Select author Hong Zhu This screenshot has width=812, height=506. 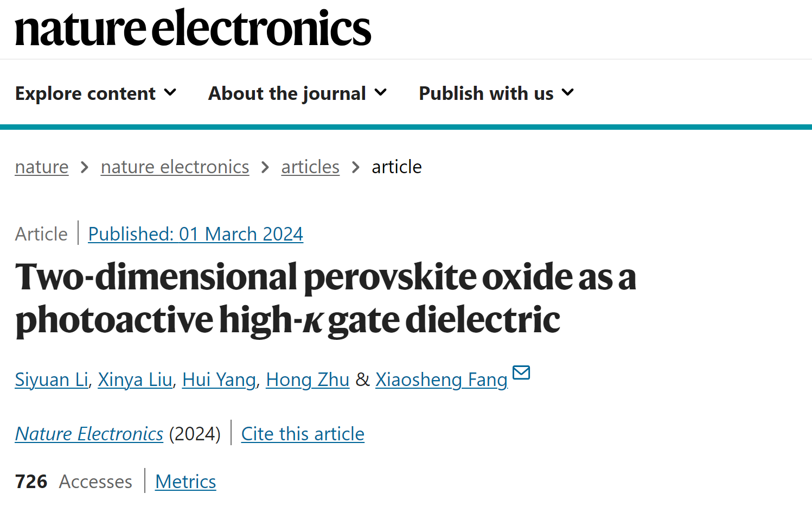pos(308,379)
